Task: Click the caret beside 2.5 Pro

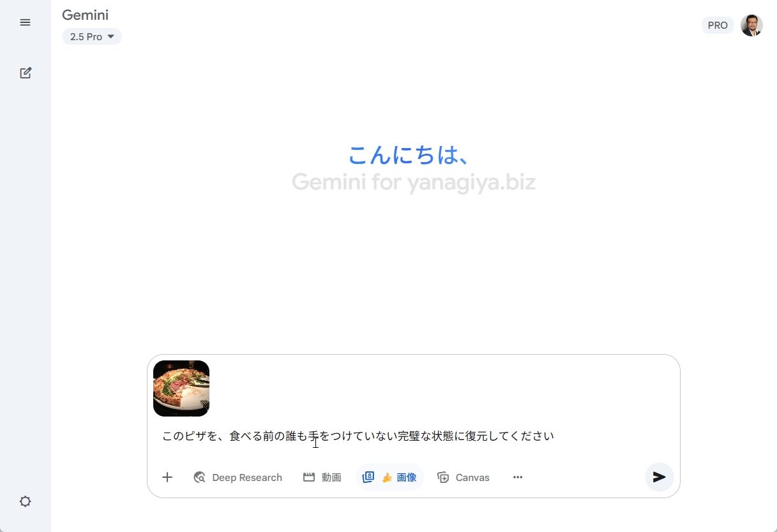Action: [x=111, y=37]
